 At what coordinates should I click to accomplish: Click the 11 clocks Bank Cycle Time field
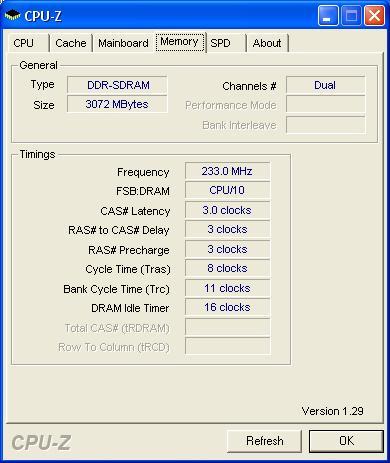tap(227, 288)
